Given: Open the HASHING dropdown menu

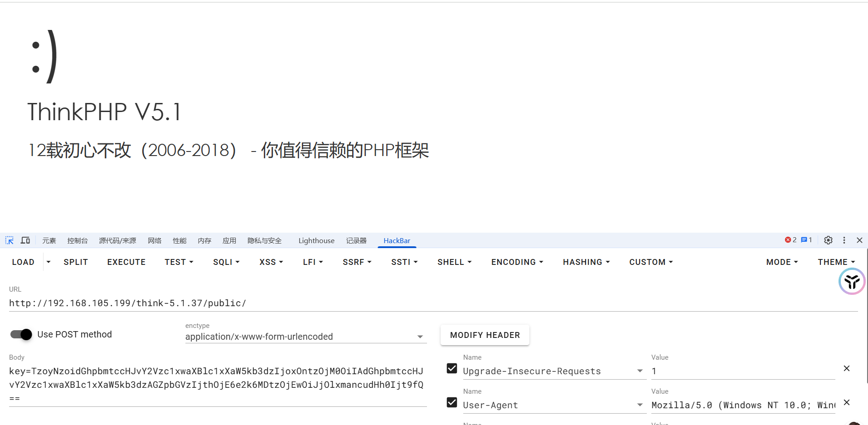Looking at the screenshot, I should click(x=587, y=262).
